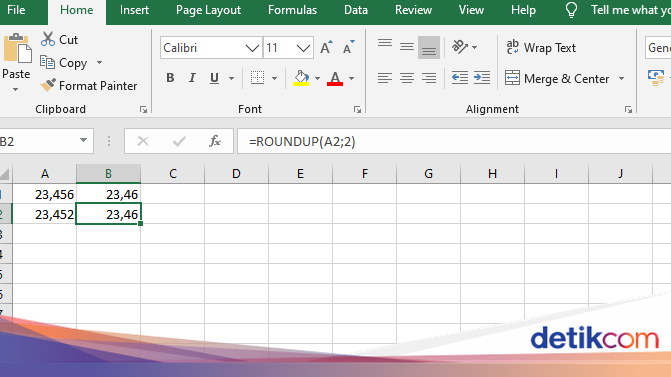
Task: Select cell B1 with value 23,46
Action: [108, 194]
